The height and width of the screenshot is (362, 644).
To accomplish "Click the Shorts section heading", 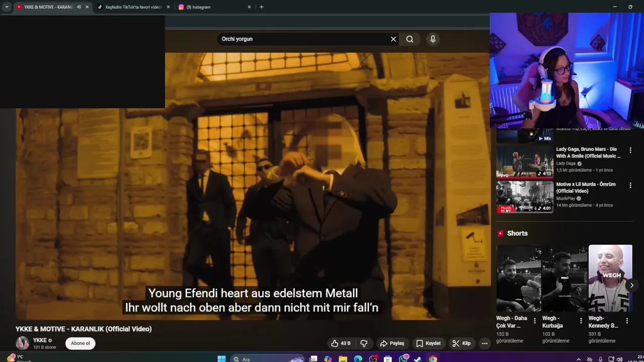I will point(517,233).
